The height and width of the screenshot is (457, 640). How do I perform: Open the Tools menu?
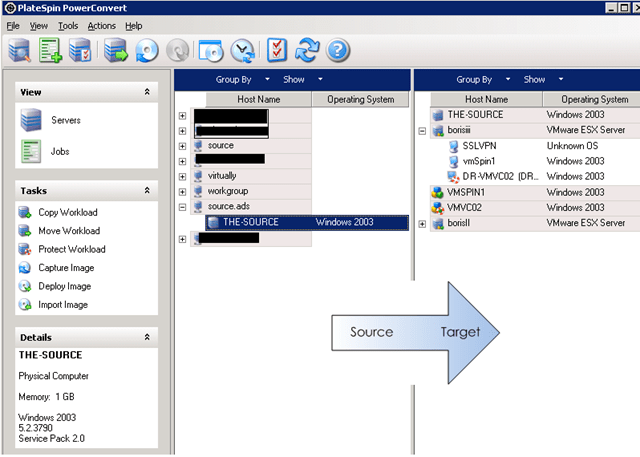coord(67,25)
